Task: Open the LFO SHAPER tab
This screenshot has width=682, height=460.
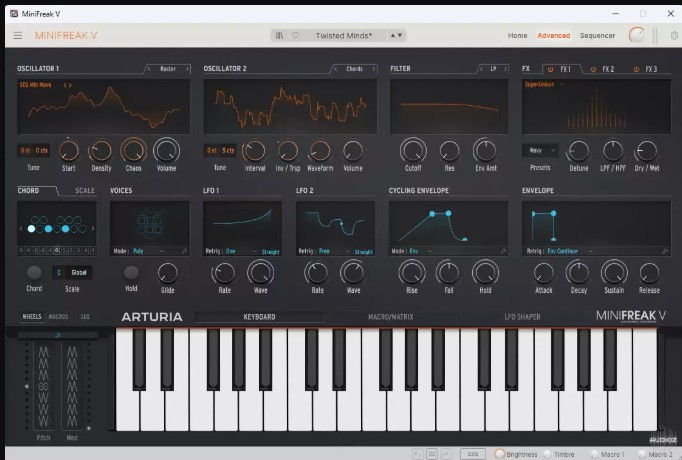Action: (522, 317)
